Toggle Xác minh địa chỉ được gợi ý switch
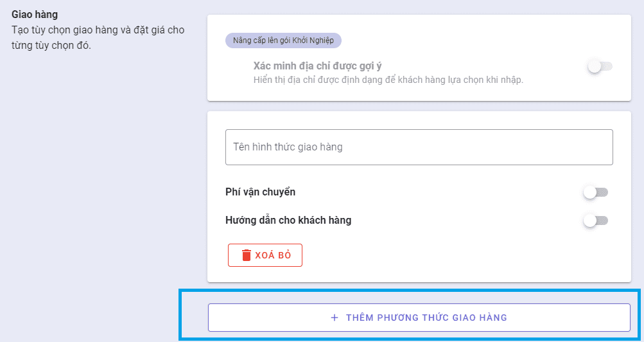 click(600, 66)
